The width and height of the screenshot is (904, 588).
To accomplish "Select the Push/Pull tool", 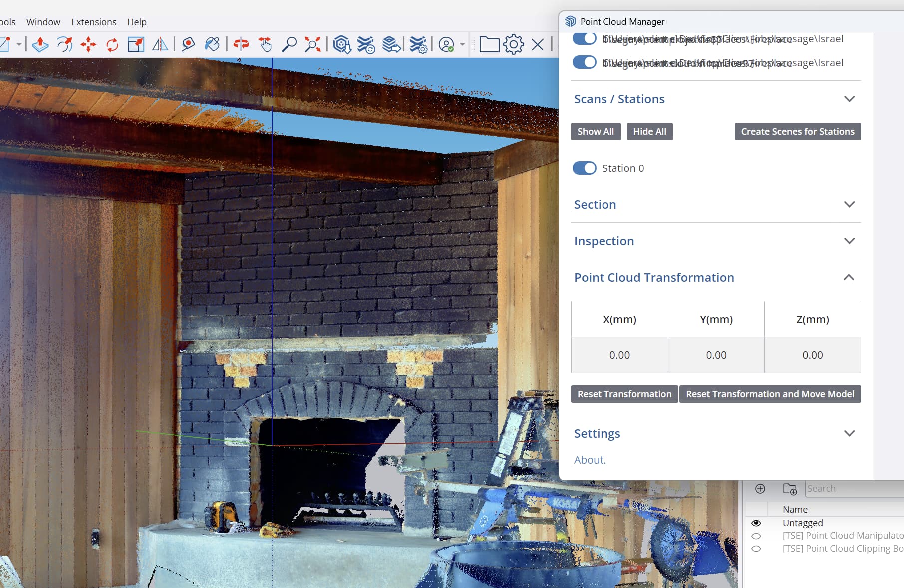I will pyautogui.click(x=40, y=44).
